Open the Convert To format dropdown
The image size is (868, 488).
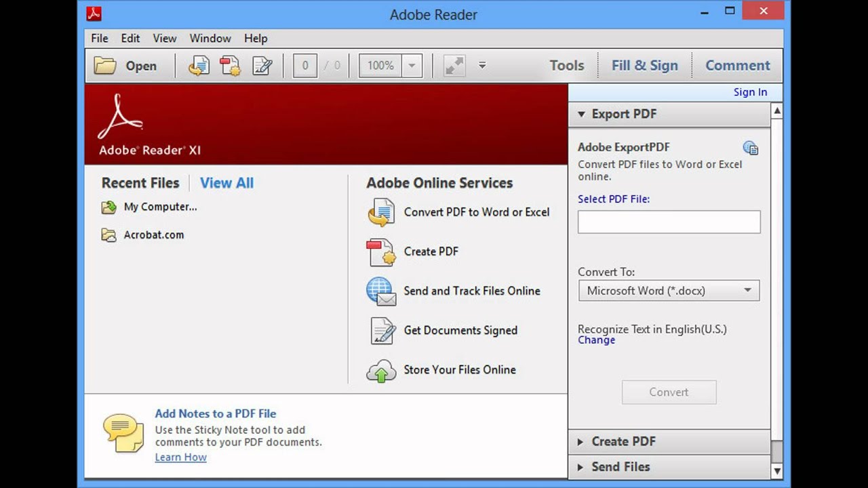pos(669,291)
